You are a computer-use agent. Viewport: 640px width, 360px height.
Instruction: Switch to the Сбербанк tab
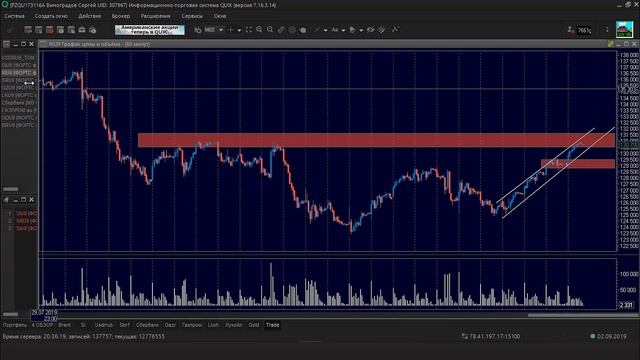pos(147,325)
